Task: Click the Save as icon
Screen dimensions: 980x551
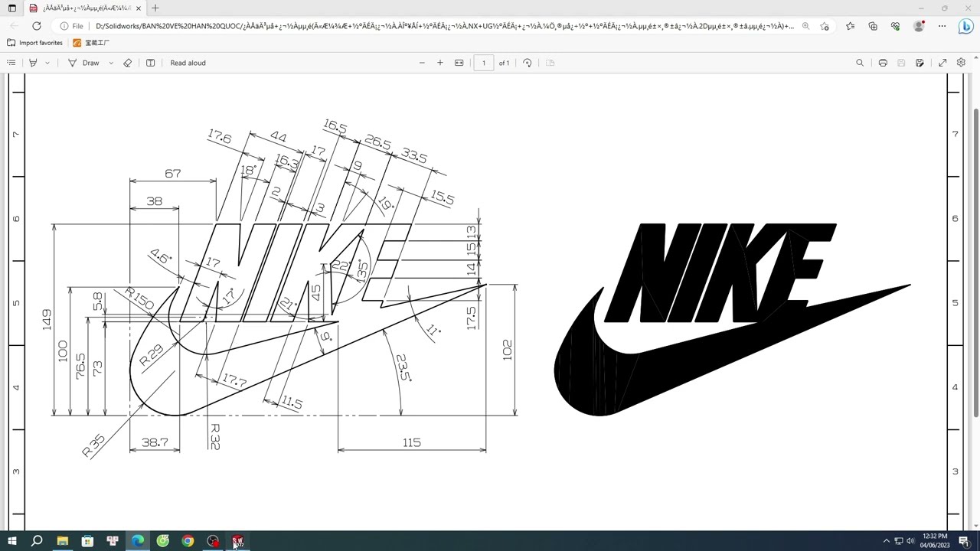Action: 920,63
